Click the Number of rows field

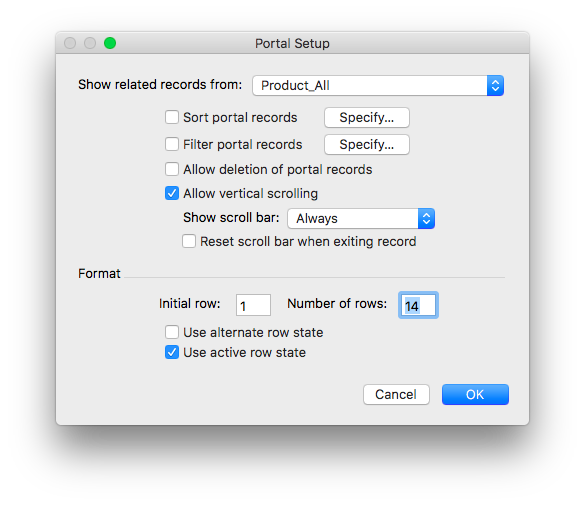(418, 305)
